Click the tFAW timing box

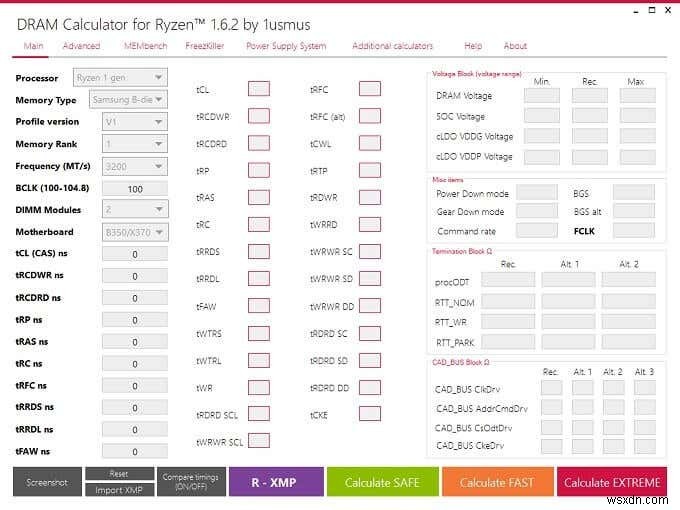[259, 306]
